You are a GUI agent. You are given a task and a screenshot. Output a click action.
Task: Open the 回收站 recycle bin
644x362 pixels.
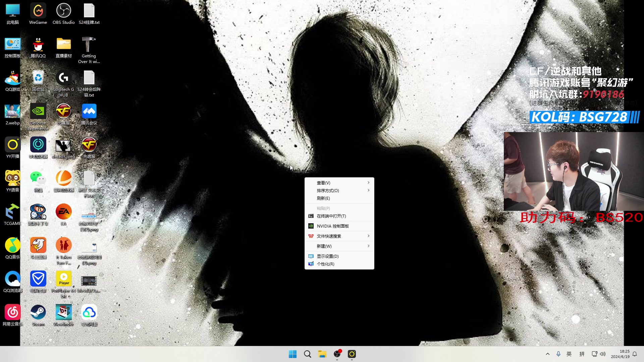[38, 81]
